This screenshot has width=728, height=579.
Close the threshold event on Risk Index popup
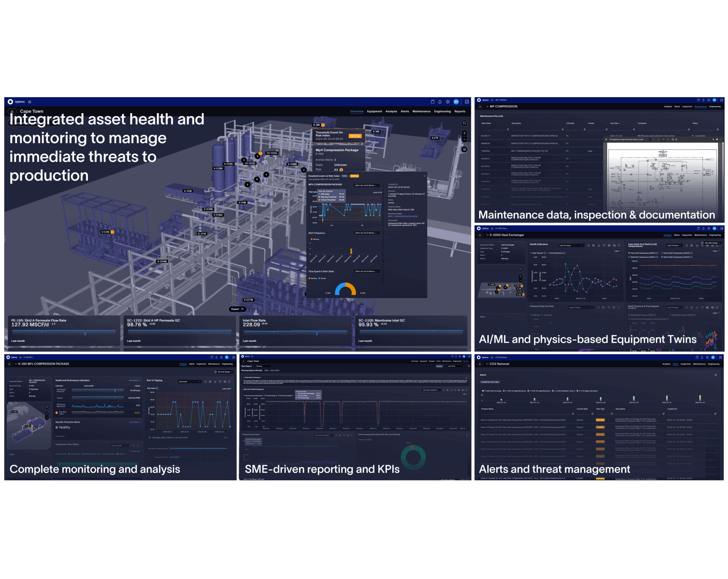[425, 176]
